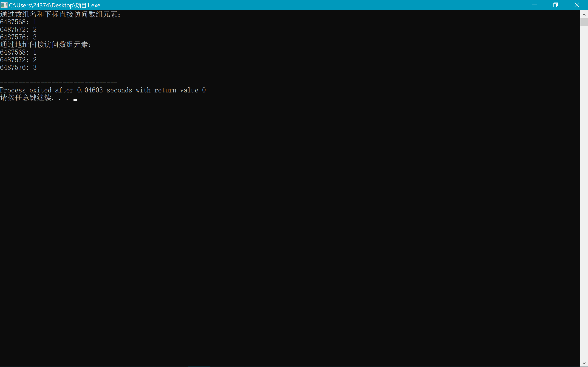588x367 pixels.
Task: Click the 6487576: 3 line above the separator
Action: coord(18,67)
